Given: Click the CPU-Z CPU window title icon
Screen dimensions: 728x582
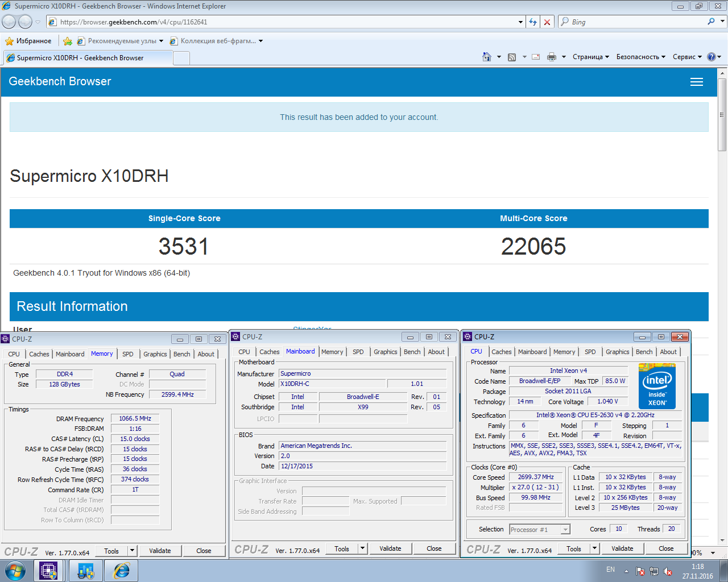Looking at the screenshot, I should [468, 336].
